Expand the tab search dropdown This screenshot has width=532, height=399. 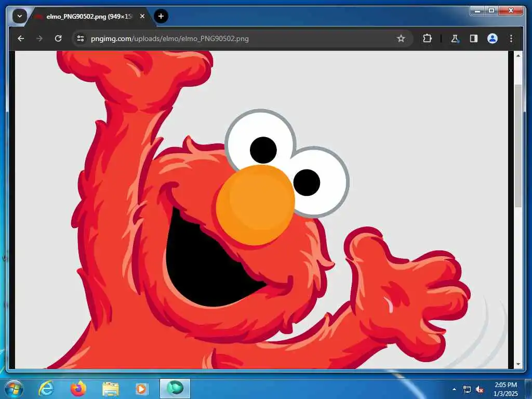click(x=20, y=16)
